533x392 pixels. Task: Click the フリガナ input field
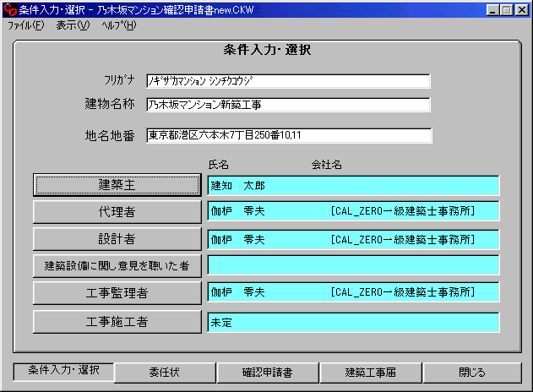[288, 81]
